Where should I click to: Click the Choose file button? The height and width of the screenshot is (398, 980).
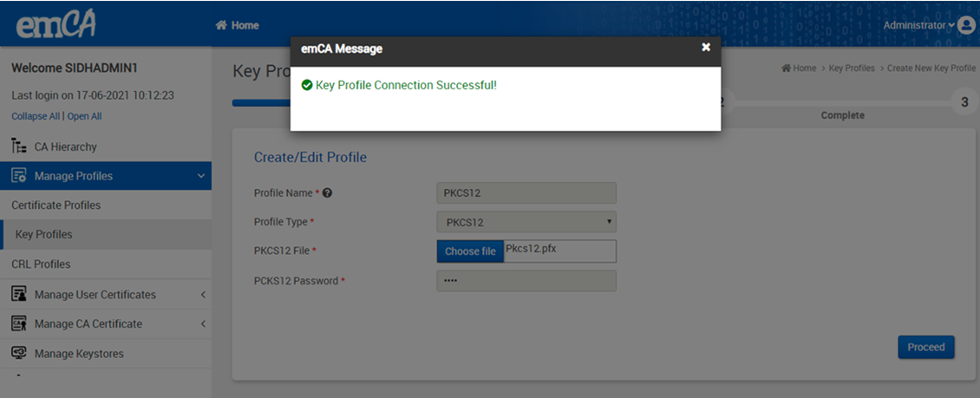[x=470, y=251]
